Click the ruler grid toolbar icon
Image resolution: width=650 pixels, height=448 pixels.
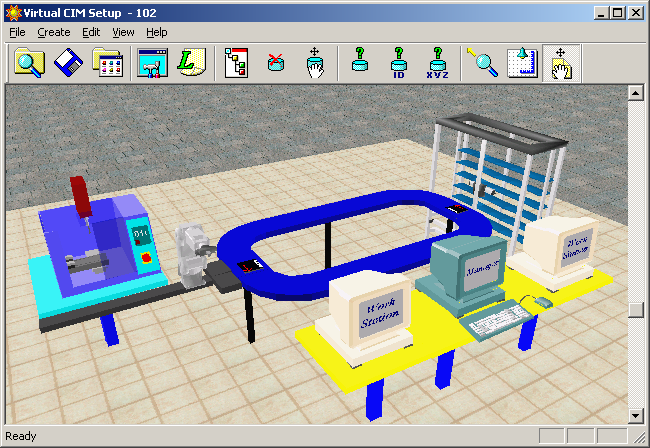pos(522,64)
